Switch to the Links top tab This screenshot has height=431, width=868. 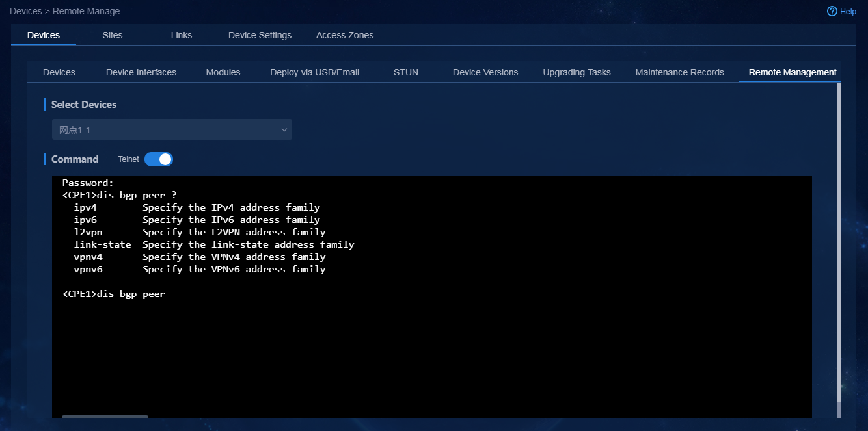click(182, 35)
